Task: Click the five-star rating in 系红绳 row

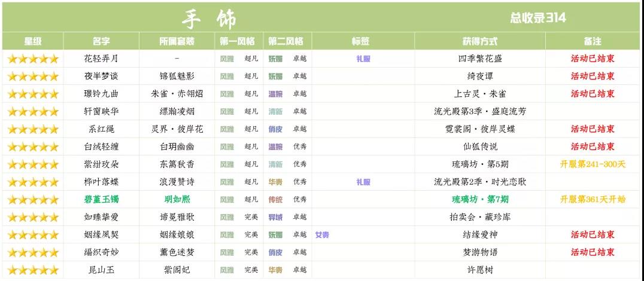Action: 33,129
